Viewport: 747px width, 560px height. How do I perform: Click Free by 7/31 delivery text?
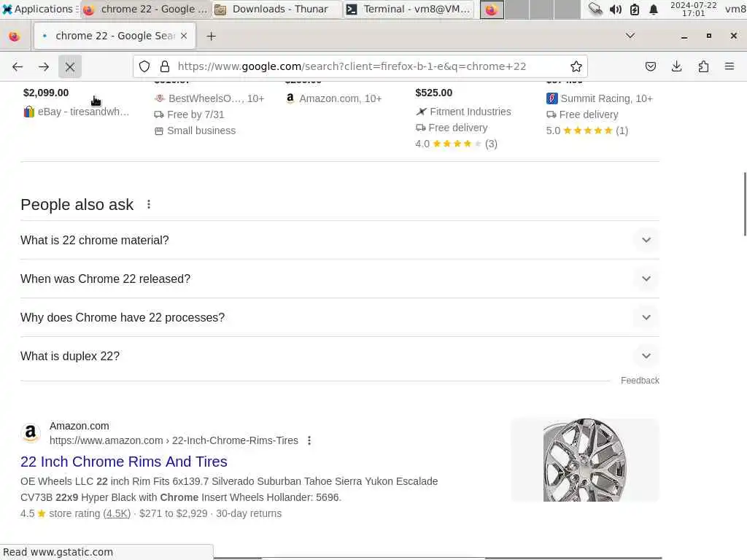(189, 114)
